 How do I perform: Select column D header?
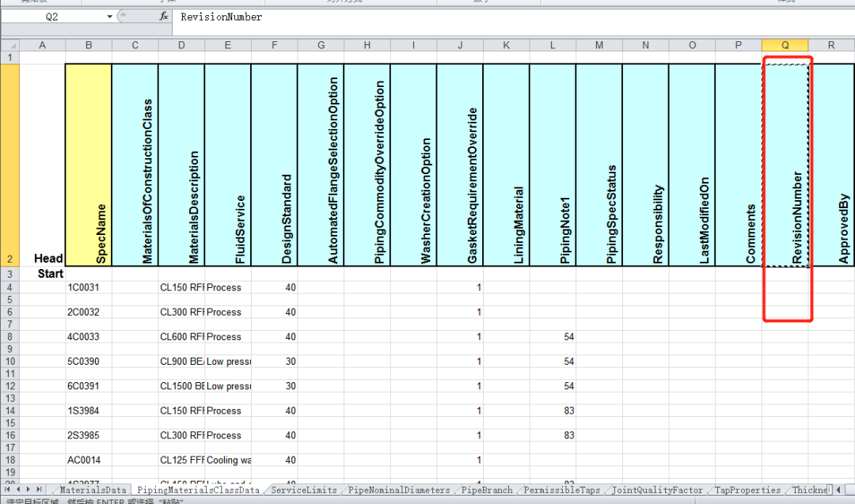(181, 45)
